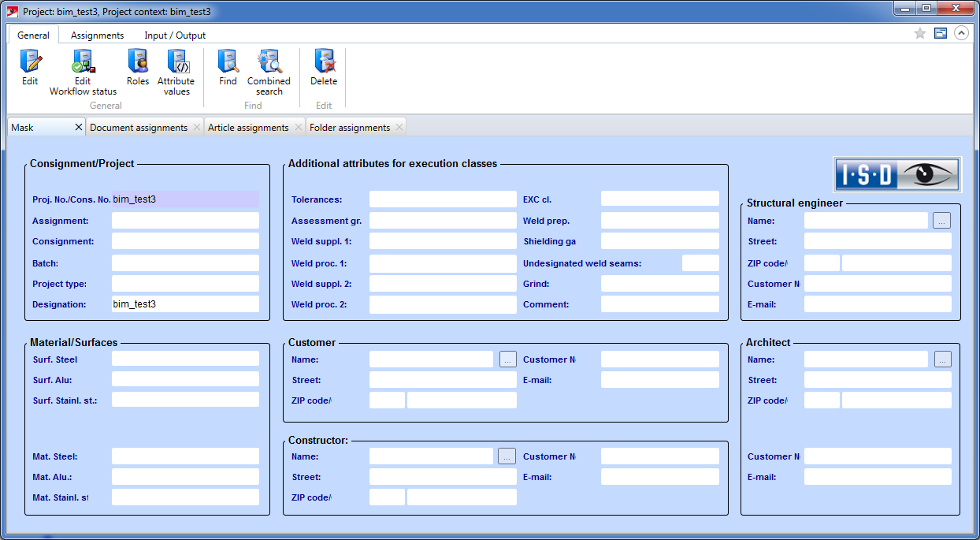Click the favorites star icon
The image size is (980, 540).
(x=919, y=33)
